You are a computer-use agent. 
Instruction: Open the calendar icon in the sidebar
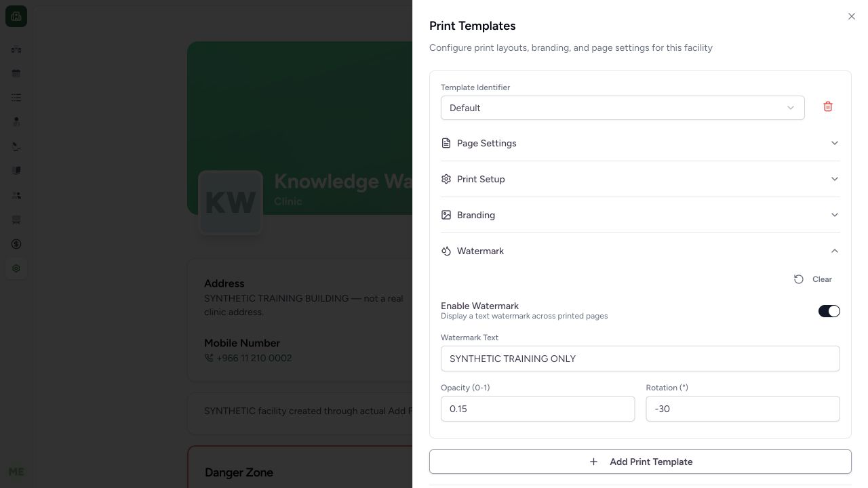(16, 73)
